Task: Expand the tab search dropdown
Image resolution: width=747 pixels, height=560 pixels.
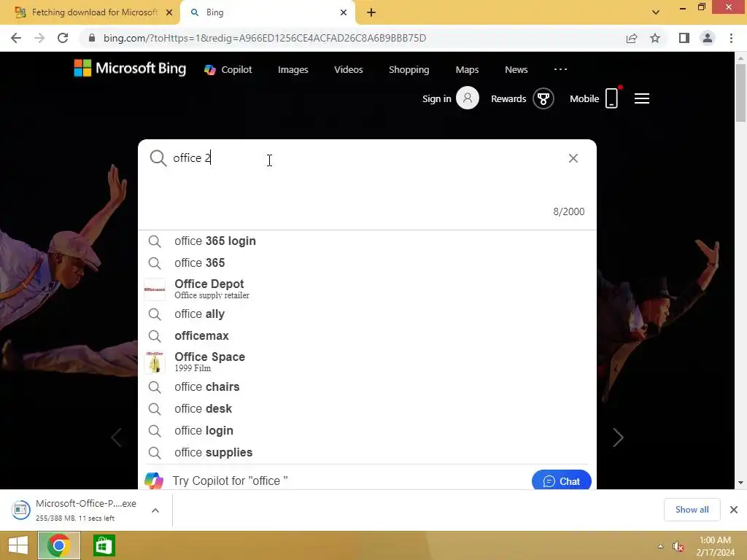Action: [x=656, y=12]
